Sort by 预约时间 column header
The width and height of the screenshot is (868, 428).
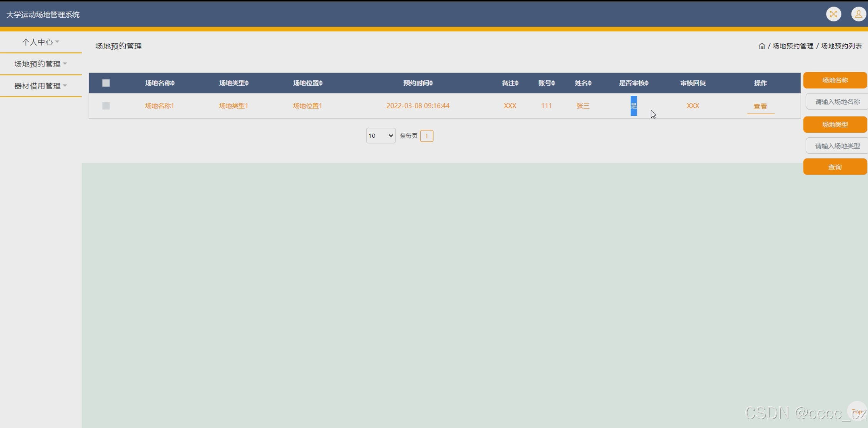pyautogui.click(x=418, y=83)
